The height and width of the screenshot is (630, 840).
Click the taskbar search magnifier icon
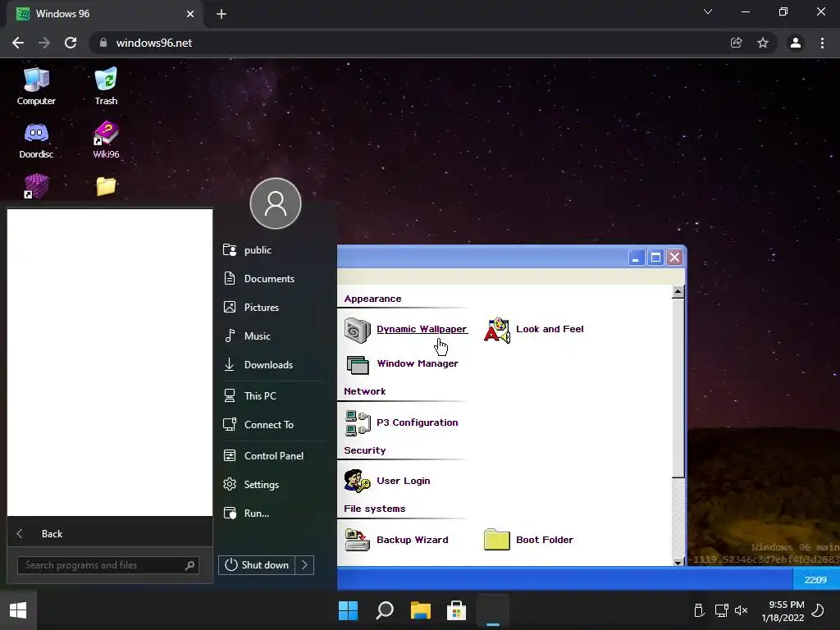[x=385, y=610]
